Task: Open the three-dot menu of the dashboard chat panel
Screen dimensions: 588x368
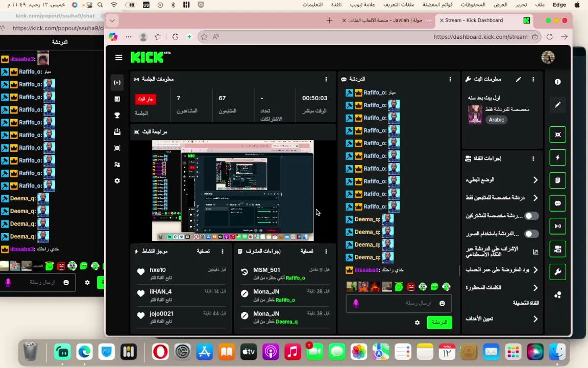Action: (x=450, y=79)
